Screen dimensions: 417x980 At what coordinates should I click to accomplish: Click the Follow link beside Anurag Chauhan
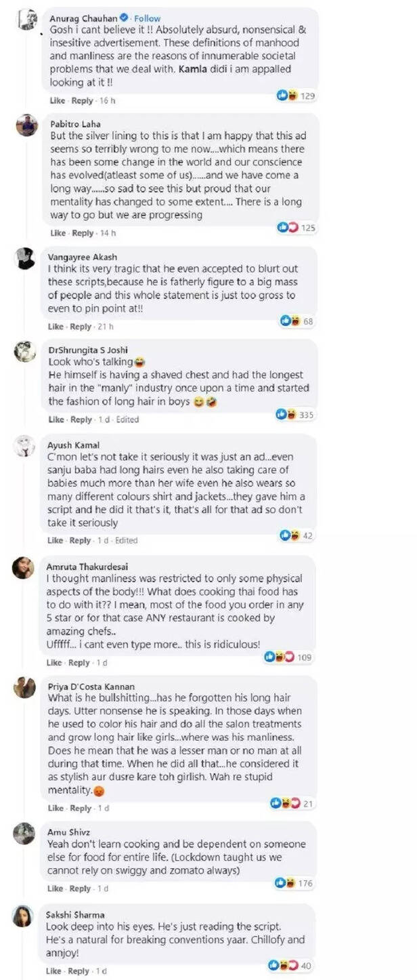(147, 18)
